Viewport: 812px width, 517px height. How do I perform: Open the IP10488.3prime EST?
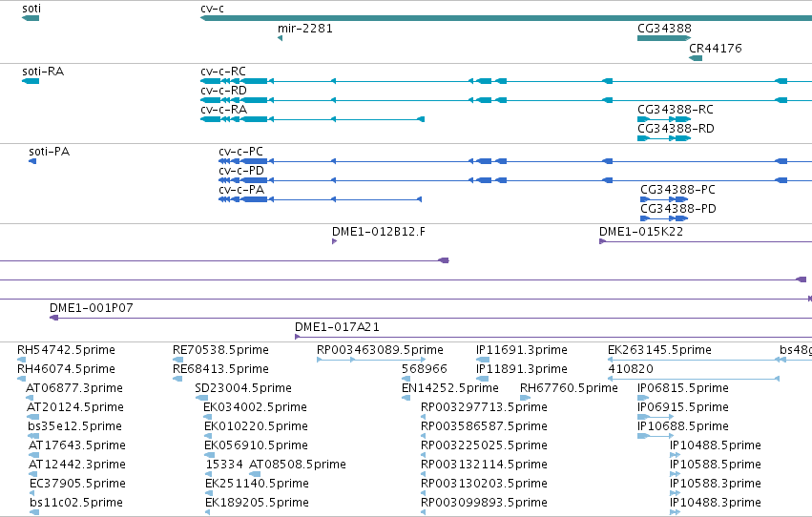click(x=675, y=512)
